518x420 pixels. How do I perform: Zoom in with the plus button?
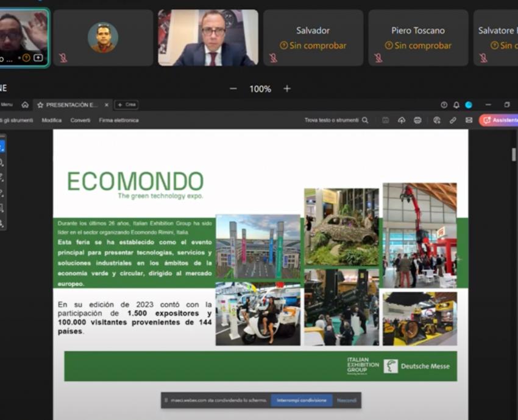pos(287,89)
